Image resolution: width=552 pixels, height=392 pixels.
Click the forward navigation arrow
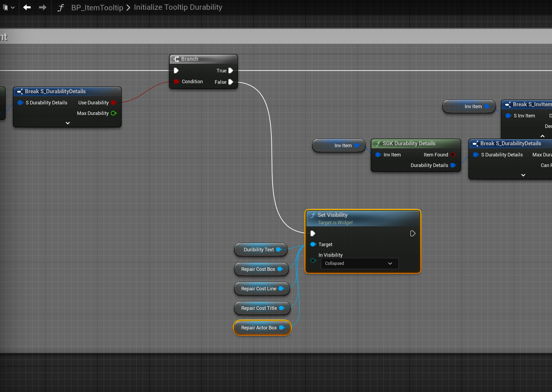tap(43, 7)
